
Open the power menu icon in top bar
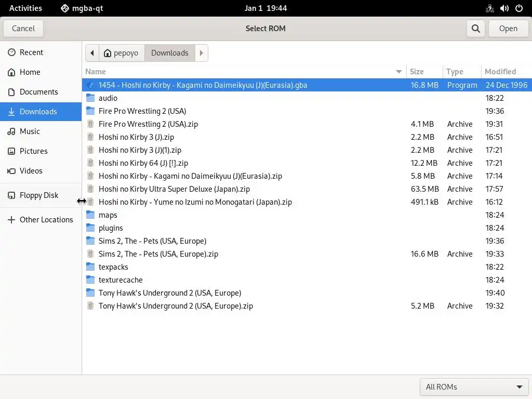tap(519, 8)
